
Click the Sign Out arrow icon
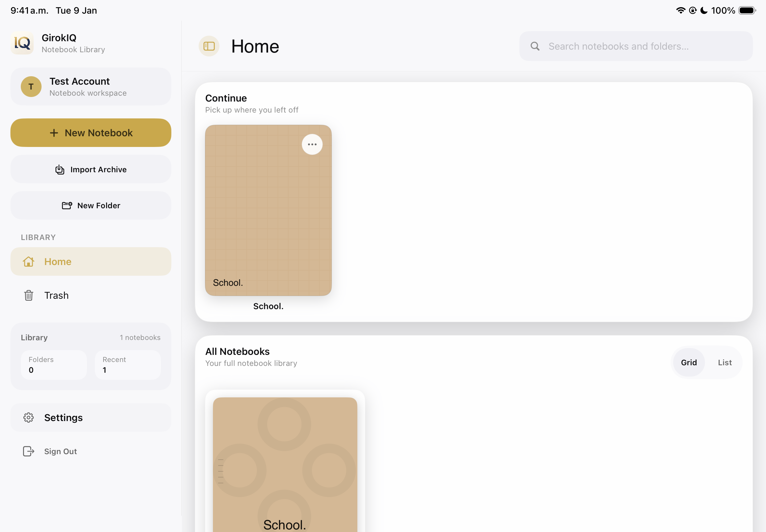[29, 451]
